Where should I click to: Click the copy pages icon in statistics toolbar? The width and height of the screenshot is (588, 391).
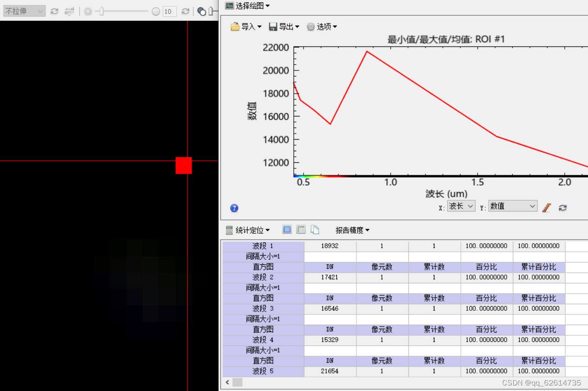315,230
